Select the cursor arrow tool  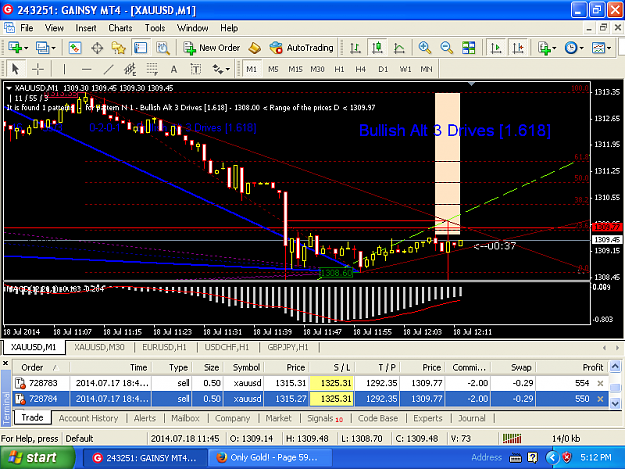[16, 69]
